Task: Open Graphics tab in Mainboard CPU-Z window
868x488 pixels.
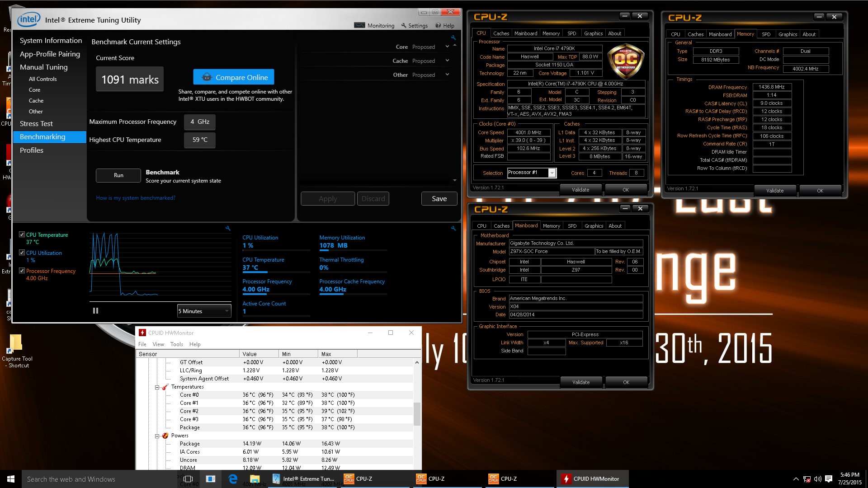Action: click(594, 226)
